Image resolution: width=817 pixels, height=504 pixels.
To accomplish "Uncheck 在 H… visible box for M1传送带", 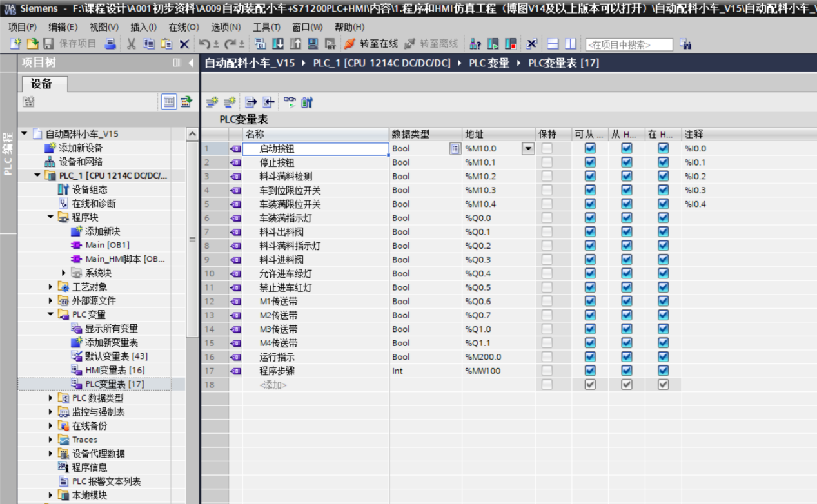I will (x=663, y=301).
